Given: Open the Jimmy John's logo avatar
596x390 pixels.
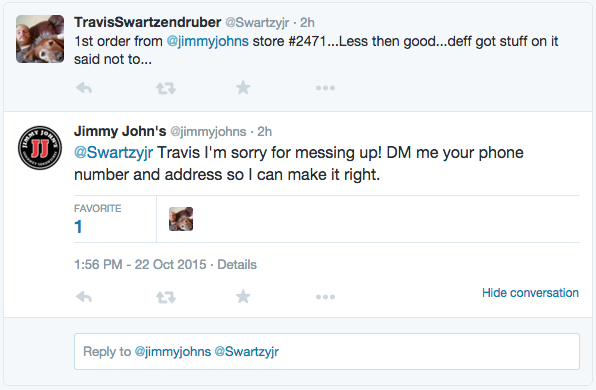Looking at the screenshot, I should 40,148.
